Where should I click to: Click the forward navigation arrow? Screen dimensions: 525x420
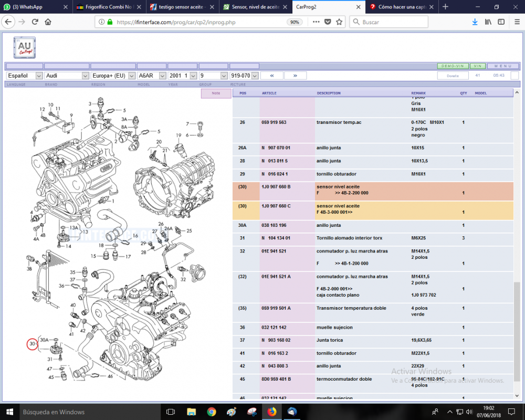coord(22,22)
